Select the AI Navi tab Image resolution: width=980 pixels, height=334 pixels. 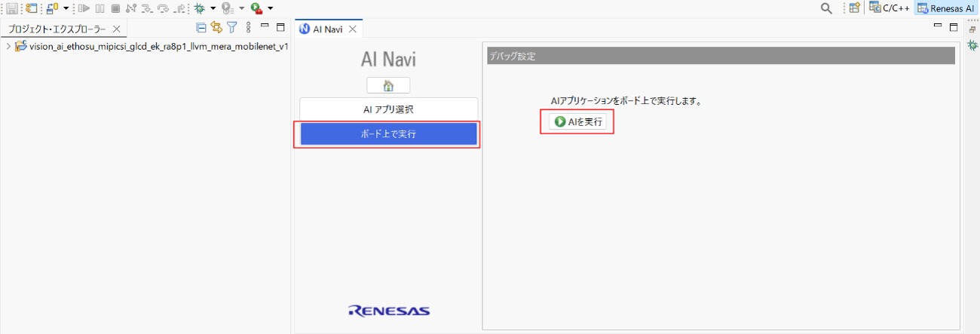pos(326,29)
